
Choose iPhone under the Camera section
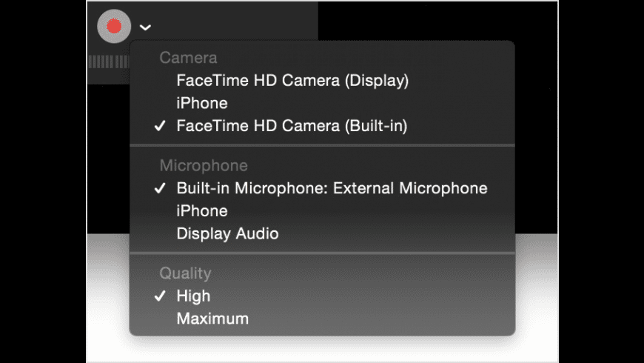[x=322, y=103]
